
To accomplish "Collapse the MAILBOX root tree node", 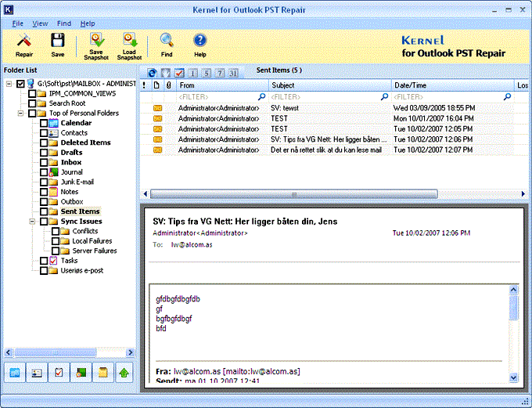I will (9, 83).
